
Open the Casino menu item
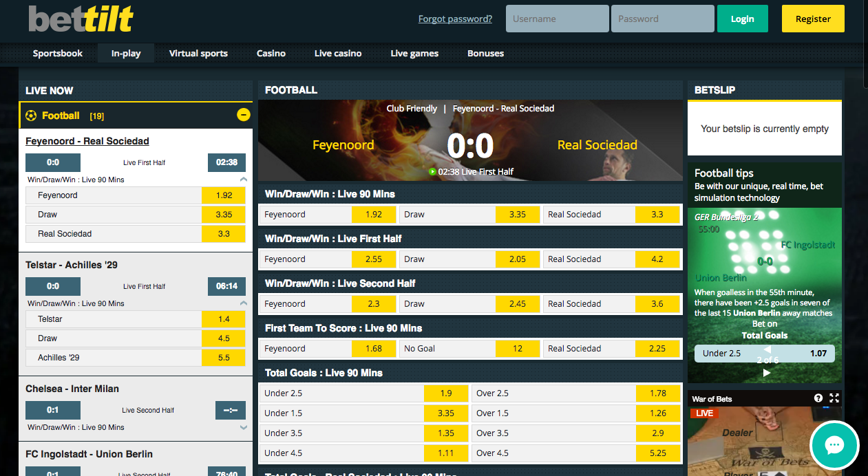tap(271, 53)
